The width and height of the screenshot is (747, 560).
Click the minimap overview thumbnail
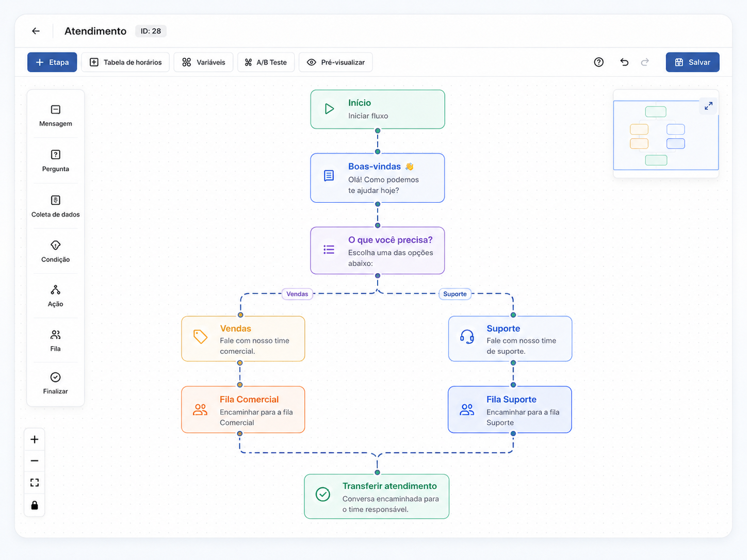[665, 135]
